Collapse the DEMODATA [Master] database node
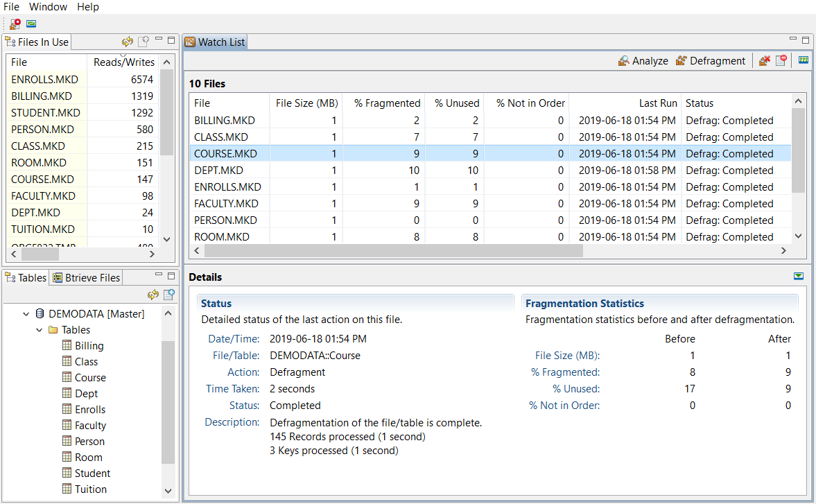Image resolution: width=816 pixels, height=504 pixels. tap(26, 314)
